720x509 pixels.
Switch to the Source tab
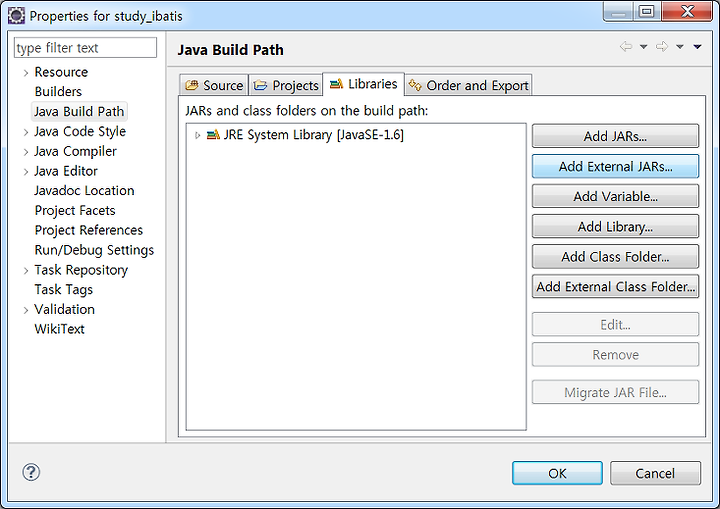pyautogui.click(x=214, y=85)
